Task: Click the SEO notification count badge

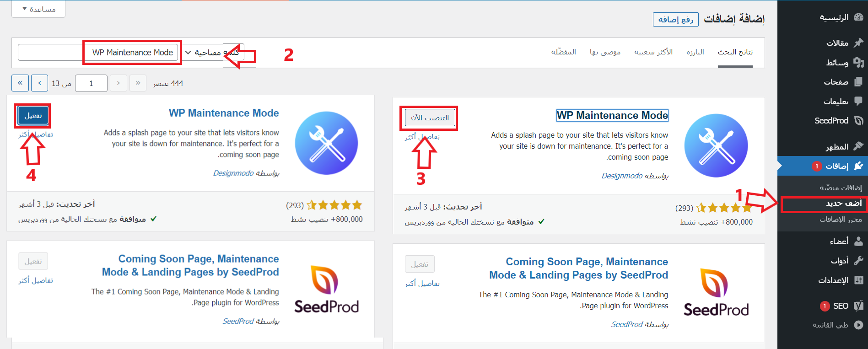Action: click(x=825, y=306)
